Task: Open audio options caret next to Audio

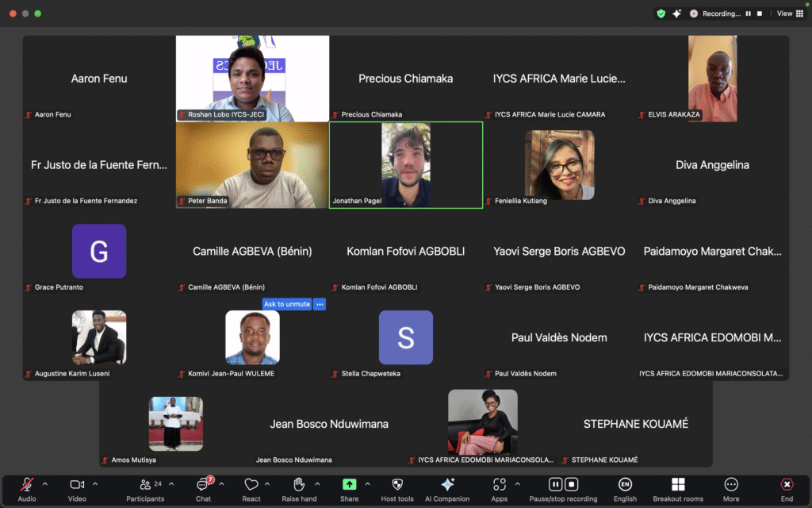Action: point(45,484)
